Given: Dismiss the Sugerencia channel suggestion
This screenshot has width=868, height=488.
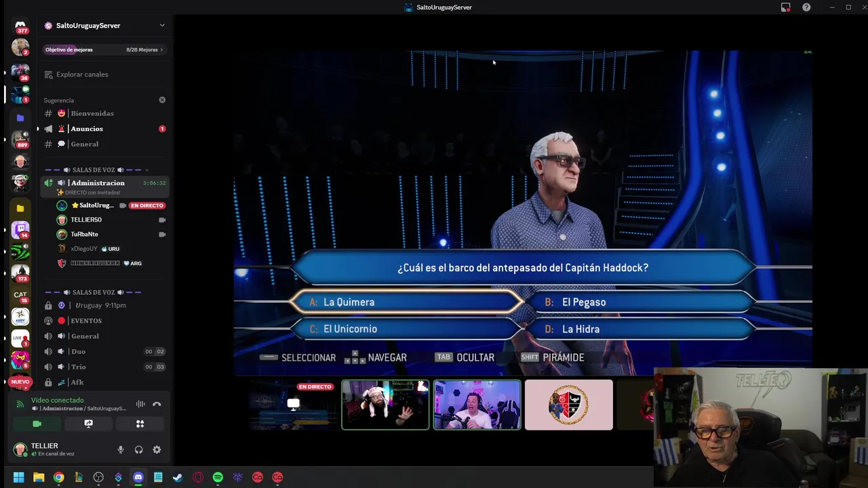Looking at the screenshot, I should coord(162,100).
